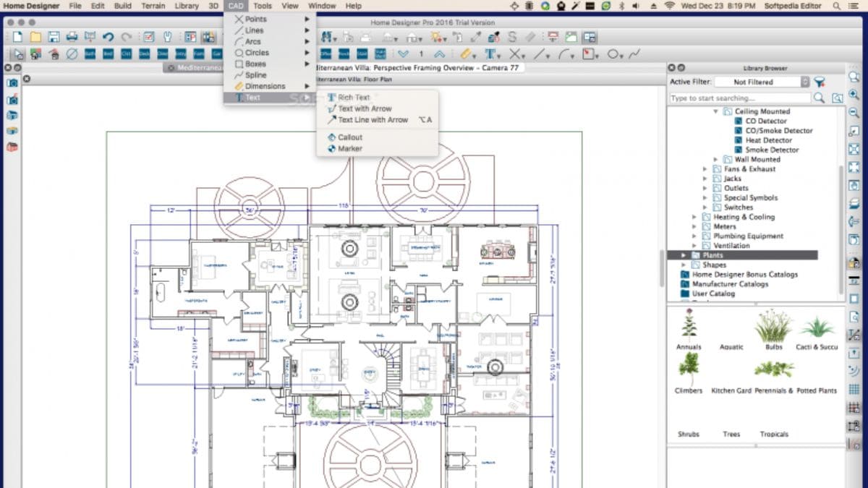Select the Select Objects arrow tool
Viewport: 868px width, 488px height.
coord(17,54)
